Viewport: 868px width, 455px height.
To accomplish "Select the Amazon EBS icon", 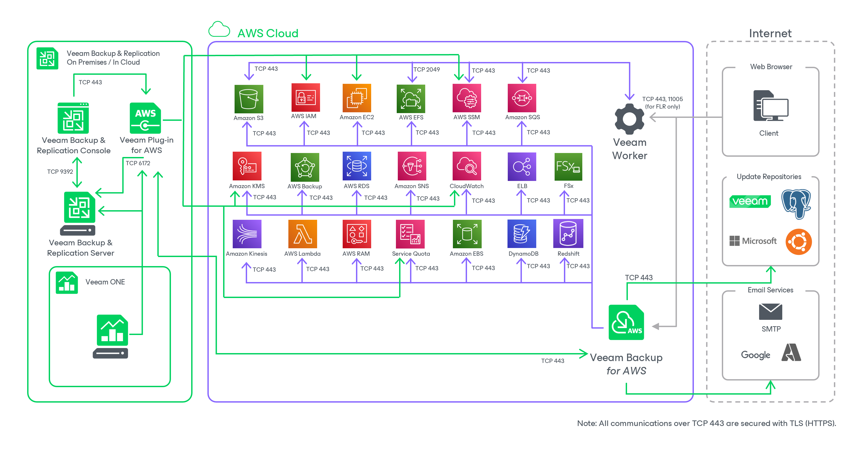I will point(467,234).
